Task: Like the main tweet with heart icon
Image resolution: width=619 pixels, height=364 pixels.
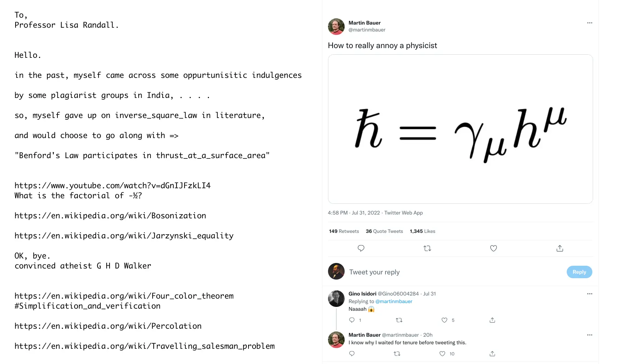Action: (493, 248)
